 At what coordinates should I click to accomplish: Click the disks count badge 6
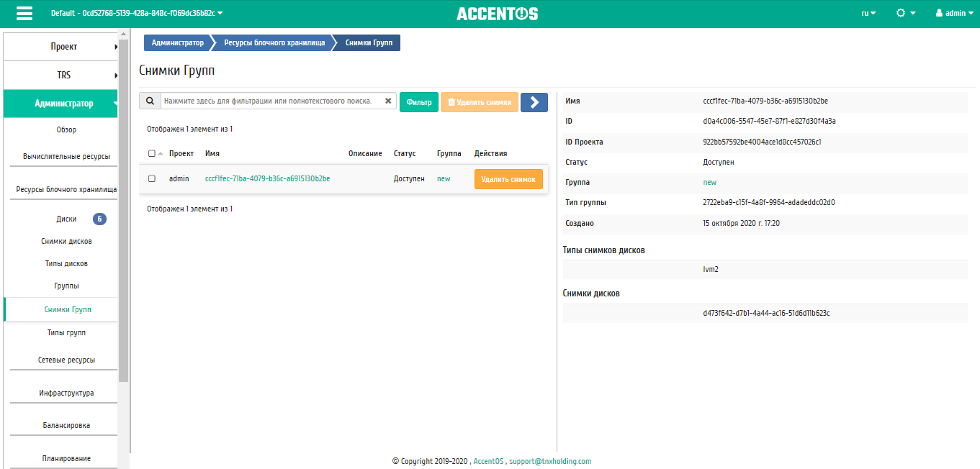[x=99, y=219]
